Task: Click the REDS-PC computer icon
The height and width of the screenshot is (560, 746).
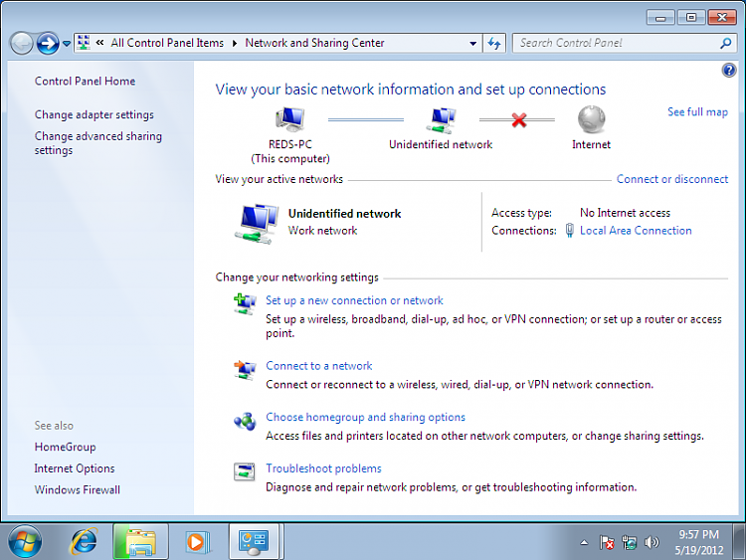Action: pyautogui.click(x=289, y=119)
